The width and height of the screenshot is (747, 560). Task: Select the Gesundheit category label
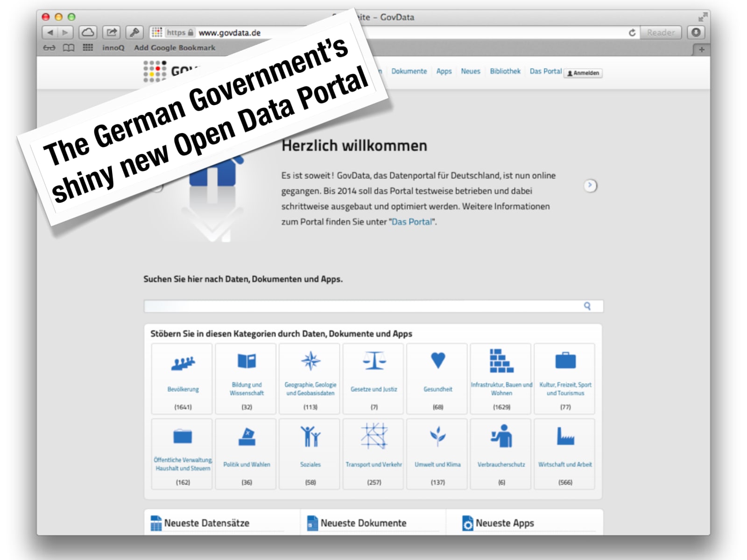(x=438, y=389)
